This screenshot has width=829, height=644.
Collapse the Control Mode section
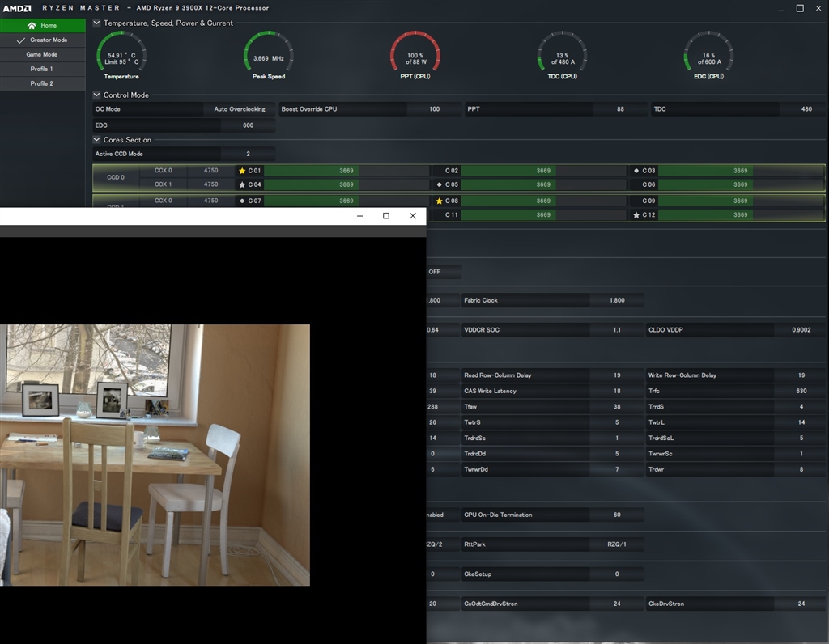[x=97, y=95]
